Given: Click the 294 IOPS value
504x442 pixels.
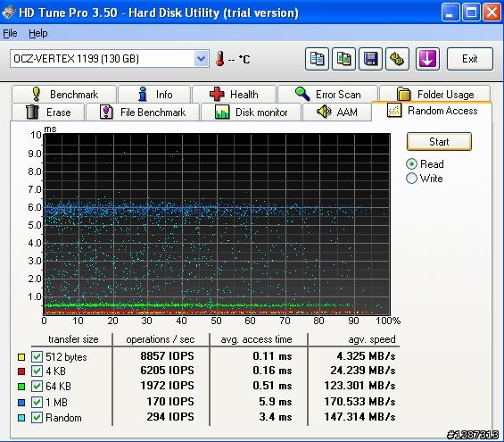Looking at the screenshot, I should point(170,417).
